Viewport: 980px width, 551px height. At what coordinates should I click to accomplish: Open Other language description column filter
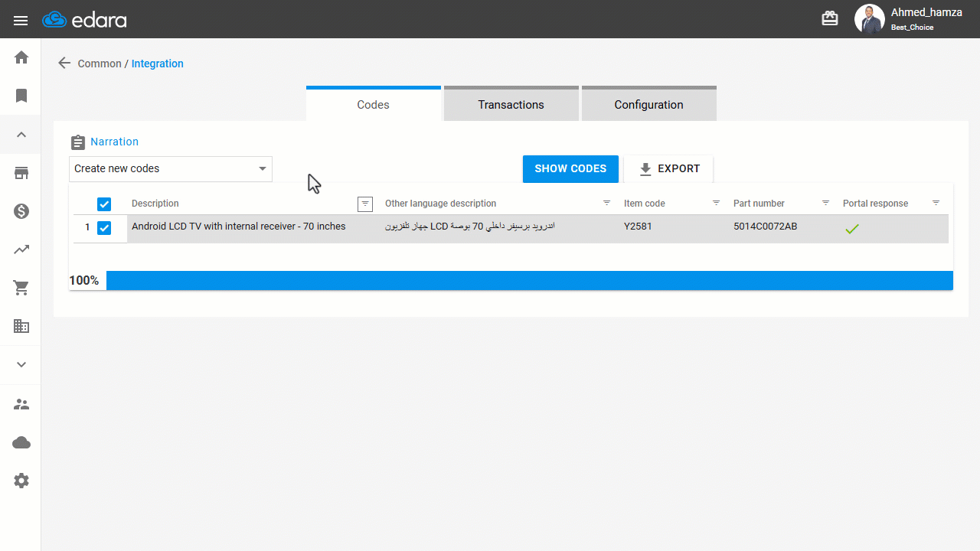607,204
